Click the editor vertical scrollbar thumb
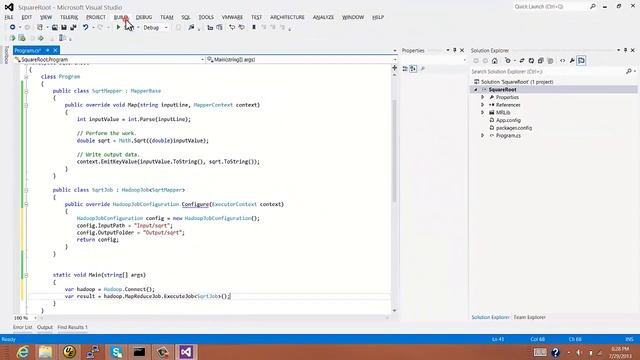This screenshot has width=640, height=360. (394, 151)
